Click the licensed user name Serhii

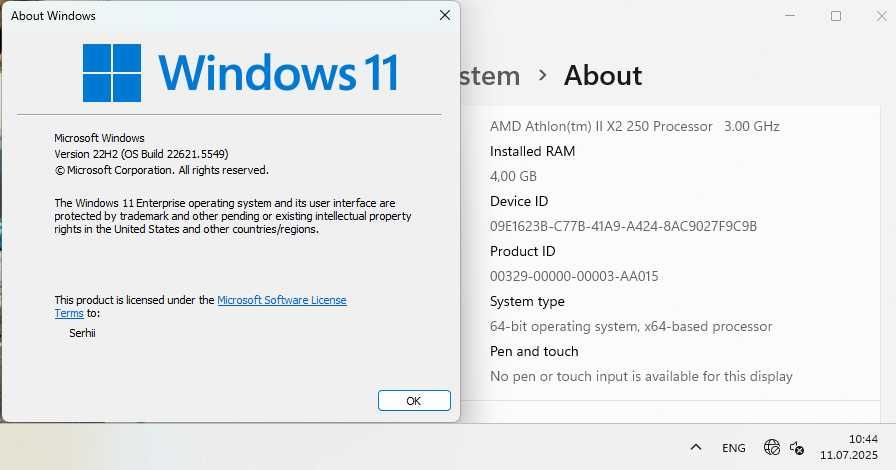pyautogui.click(x=82, y=333)
